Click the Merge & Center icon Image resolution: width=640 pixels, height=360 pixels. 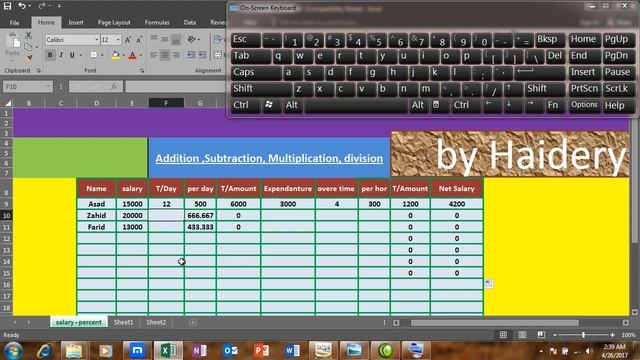tap(218, 55)
